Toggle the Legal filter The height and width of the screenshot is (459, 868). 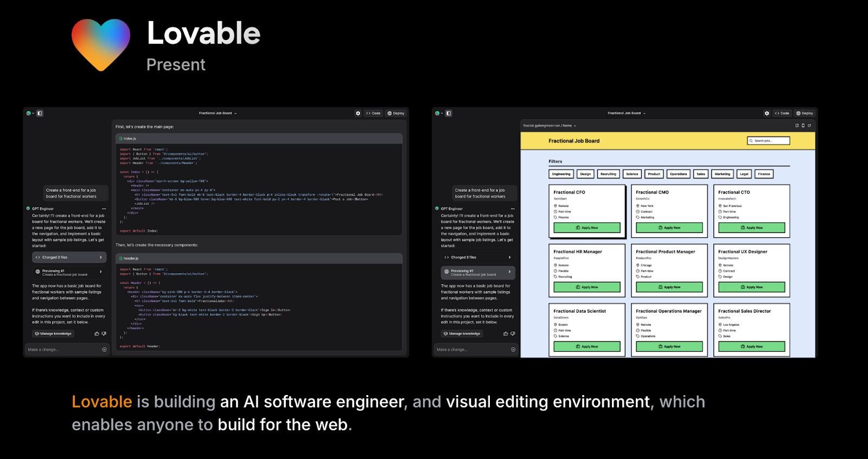[x=744, y=174]
